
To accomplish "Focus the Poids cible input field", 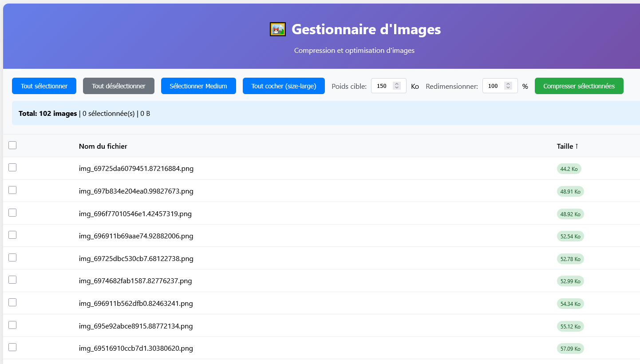I will tap(382, 86).
